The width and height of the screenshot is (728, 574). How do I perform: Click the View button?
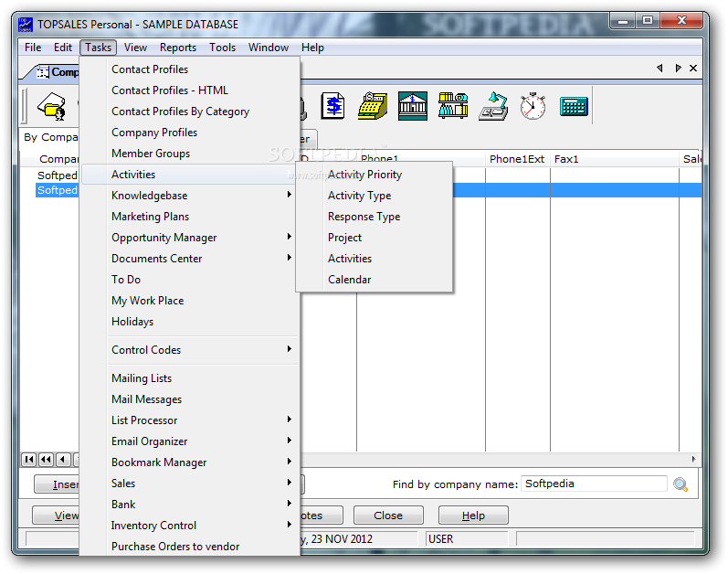pos(56,516)
